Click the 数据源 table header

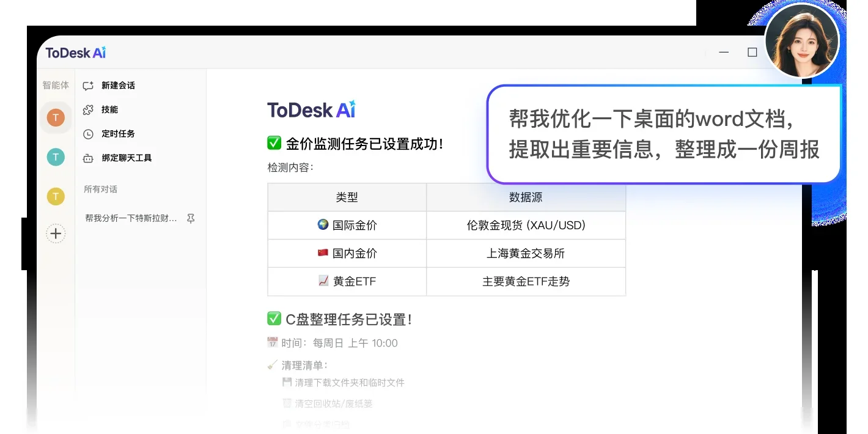tap(526, 197)
